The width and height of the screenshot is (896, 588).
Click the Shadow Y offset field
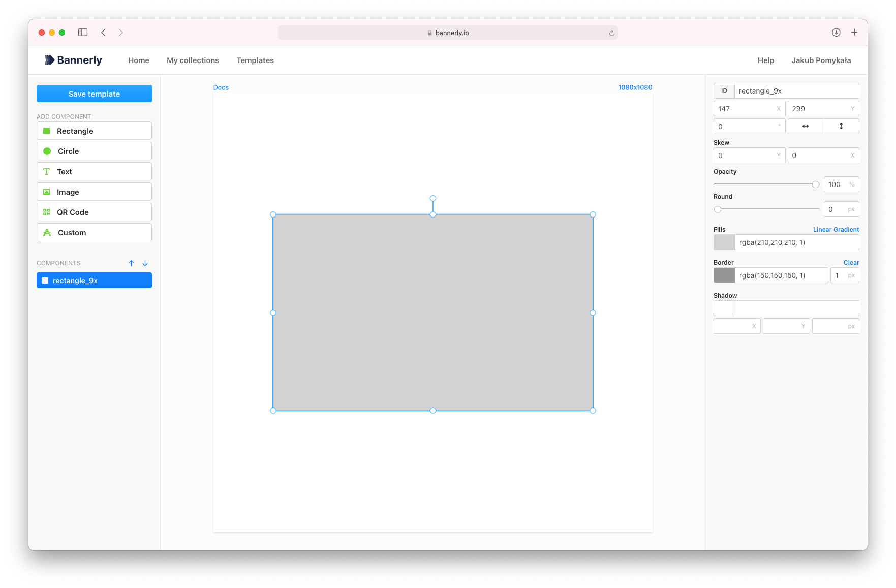(x=786, y=326)
